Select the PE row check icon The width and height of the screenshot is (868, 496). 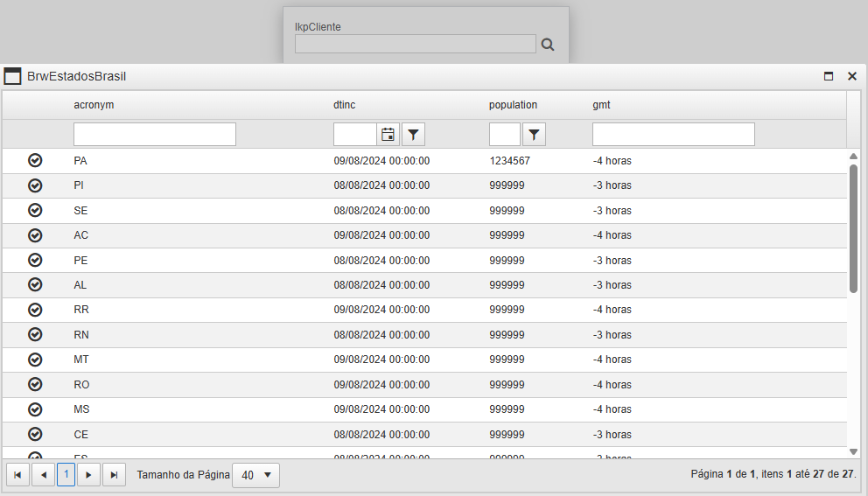pyautogui.click(x=35, y=260)
